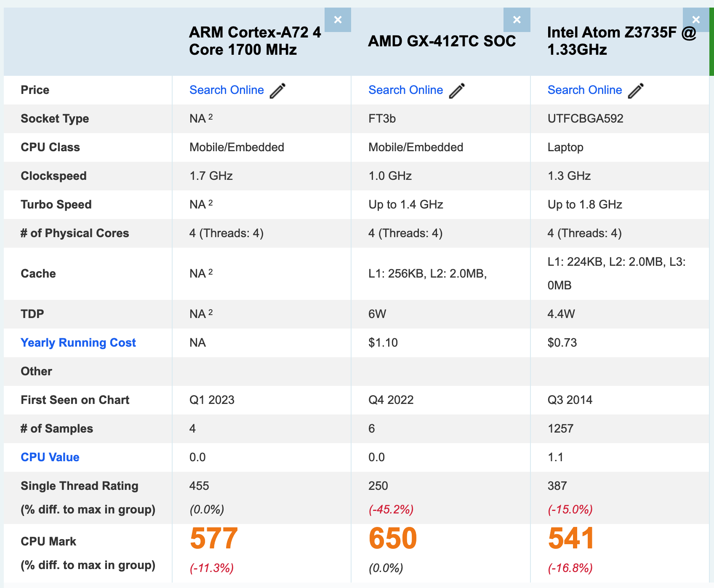Click the L1: 256KB, L2: 2.0MB cache value
This screenshot has width=714, height=588.
click(x=428, y=274)
